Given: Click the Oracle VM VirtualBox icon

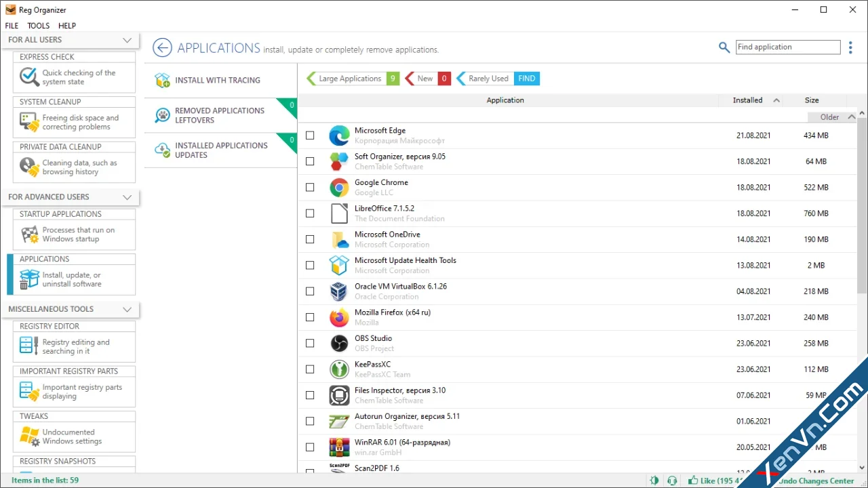Looking at the screenshot, I should point(339,291).
